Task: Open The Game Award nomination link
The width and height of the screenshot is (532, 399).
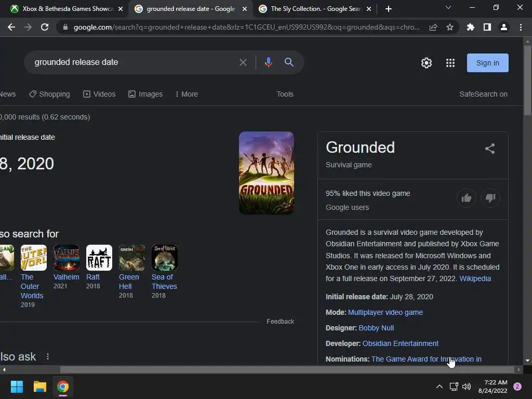Action: pos(427,359)
